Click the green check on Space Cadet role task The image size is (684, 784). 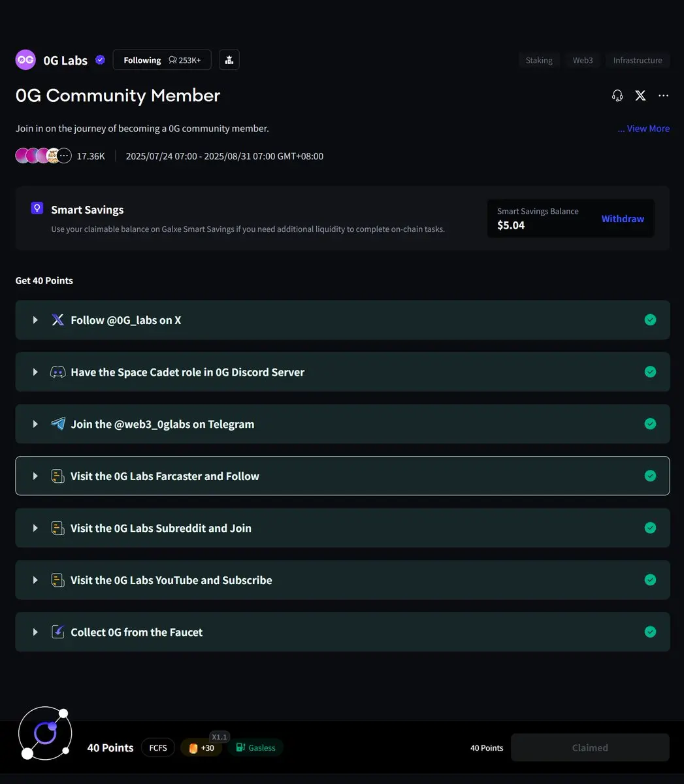coord(650,372)
